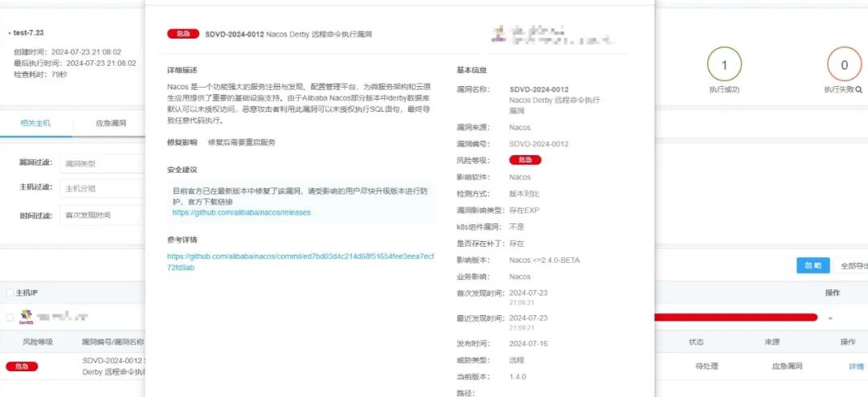
Task: Switch to the 应急漏洞 tab
Action: coord(111,123)
